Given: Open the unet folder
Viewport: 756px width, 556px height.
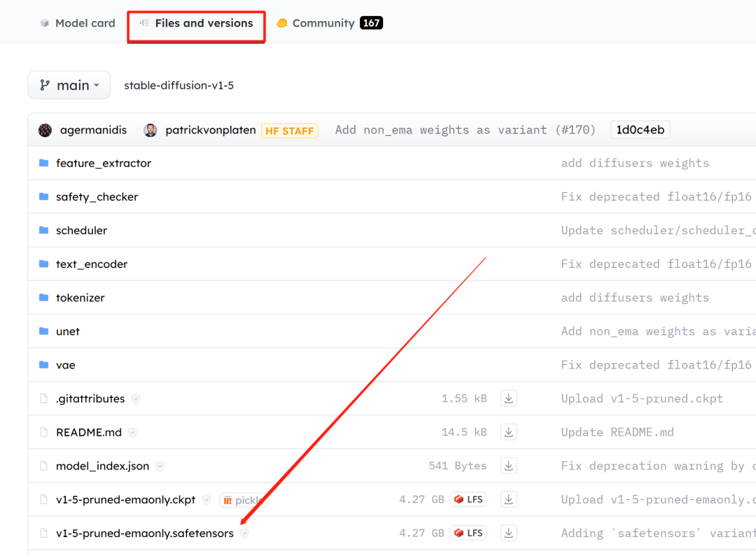Looking at the screenshot, I should pyautogui.click(x=67, y=332).
